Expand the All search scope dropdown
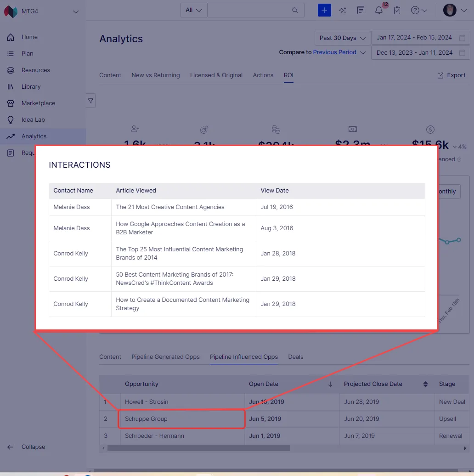Viewport: 474px width, 476px height. coord(194,10)
